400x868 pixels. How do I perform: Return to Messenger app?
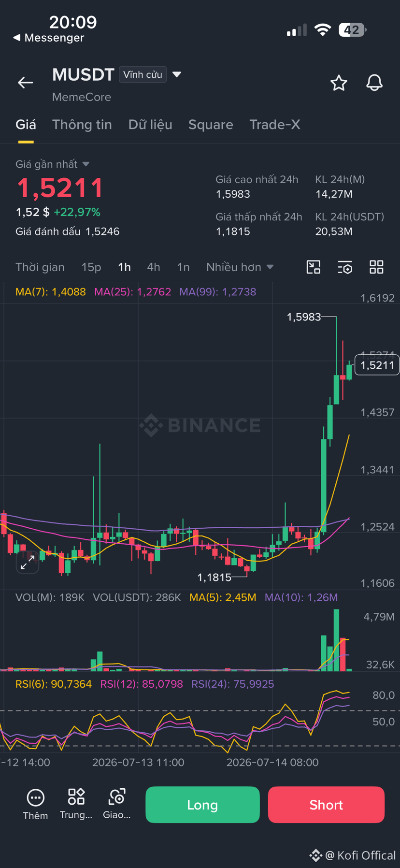click(x=48, y=38)
